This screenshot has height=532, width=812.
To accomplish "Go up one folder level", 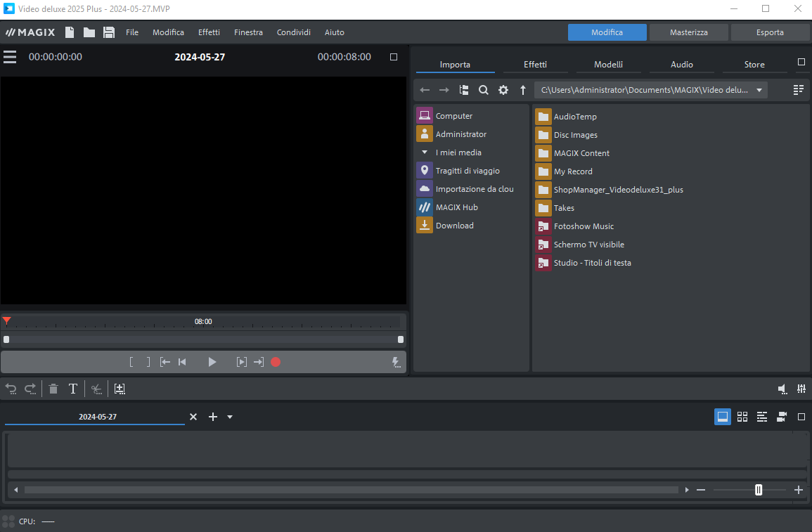I will tap(523, 90).
